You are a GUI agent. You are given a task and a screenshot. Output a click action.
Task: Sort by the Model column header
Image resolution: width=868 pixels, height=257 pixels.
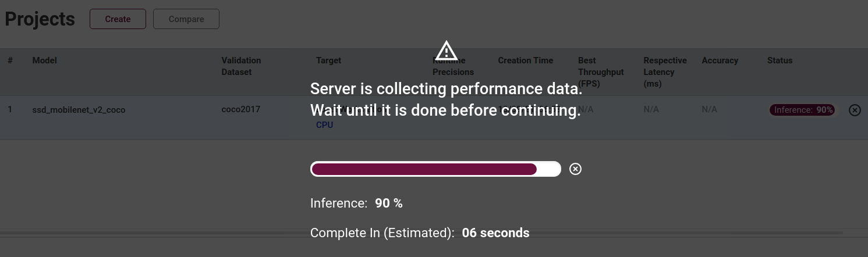[44, 60]
